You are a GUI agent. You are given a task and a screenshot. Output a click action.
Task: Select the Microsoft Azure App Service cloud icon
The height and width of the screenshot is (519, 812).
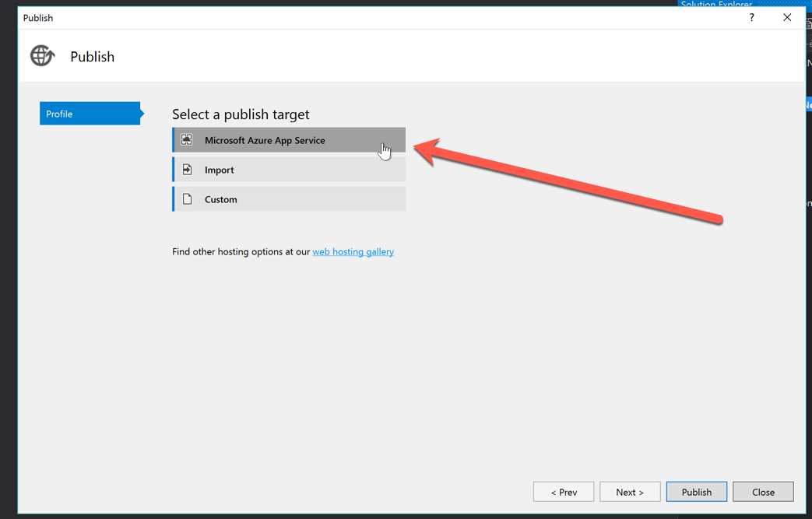[x=186, y=139]
